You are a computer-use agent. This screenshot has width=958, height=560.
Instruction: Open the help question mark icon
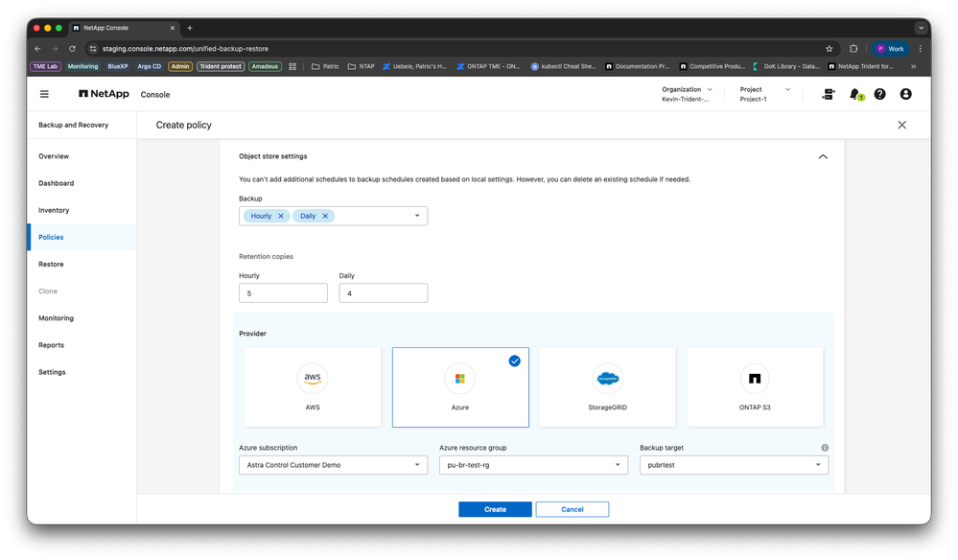[x=879, y=94]
